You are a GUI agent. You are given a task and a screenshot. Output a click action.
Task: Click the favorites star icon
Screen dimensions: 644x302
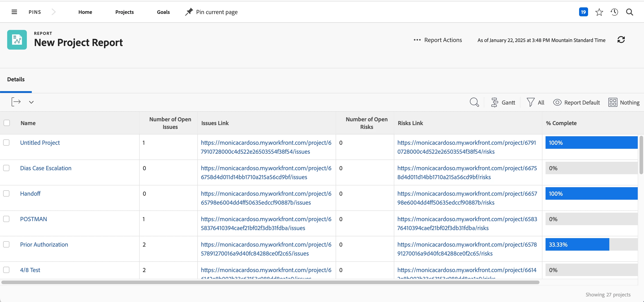coord(599,12)
